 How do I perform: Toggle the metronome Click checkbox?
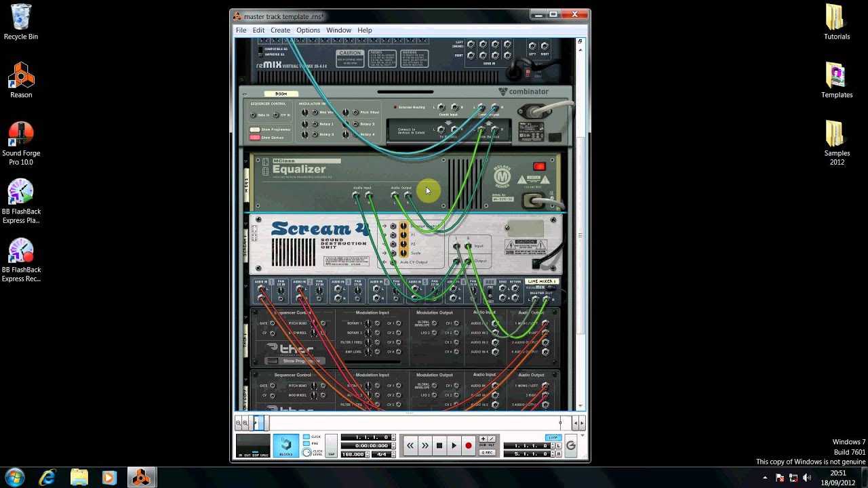coord(307,436)
